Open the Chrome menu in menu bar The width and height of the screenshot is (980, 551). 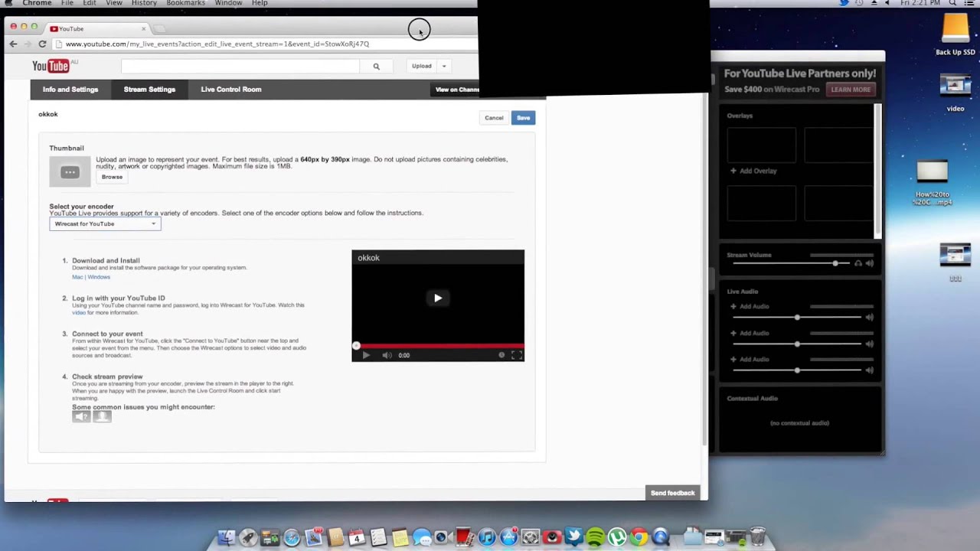click(x=37, y=3)
